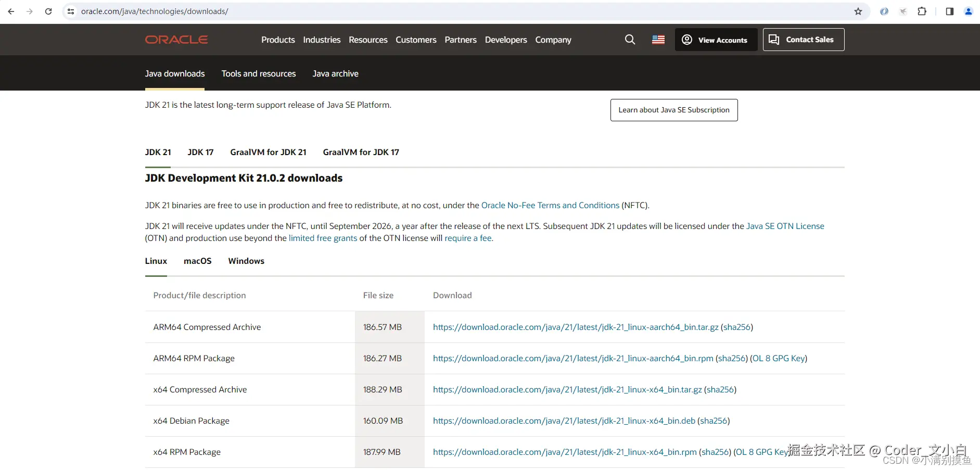The height and width of the screenshot is (470, 980).
Task: Click the View Accounts button
Action: (716, 40)
